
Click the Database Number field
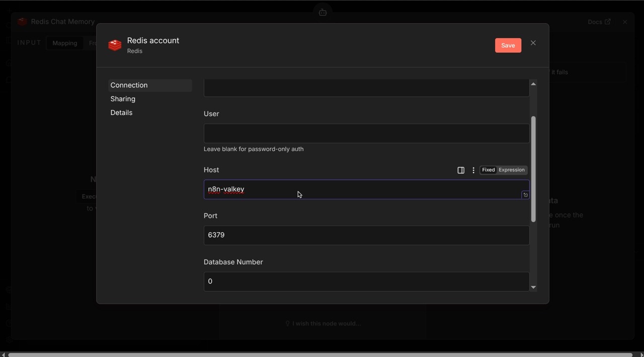tap(366, 282)
